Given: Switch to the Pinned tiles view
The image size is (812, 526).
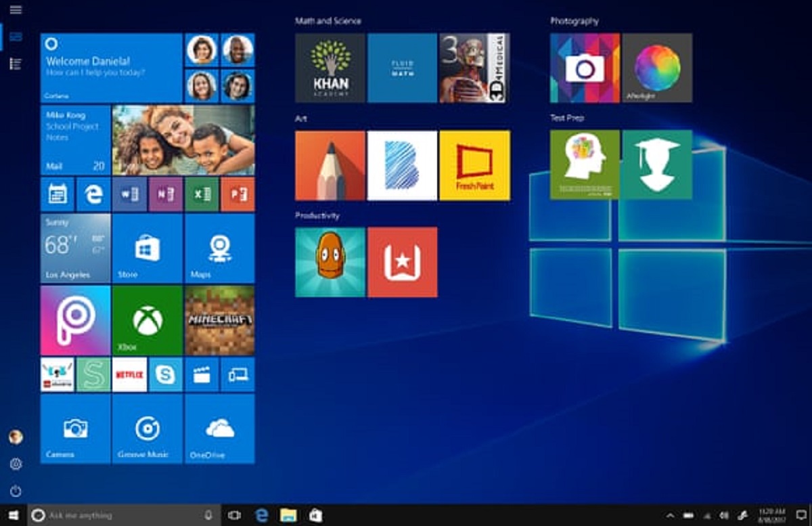Looking at the screenshot, I should coord(16,37).
